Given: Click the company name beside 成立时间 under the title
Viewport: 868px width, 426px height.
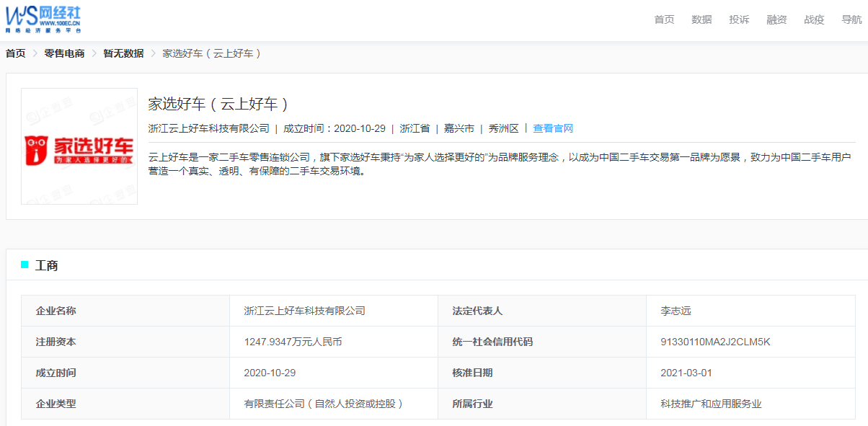Looking at the screenshot, I should pyautogui.click(x=208, y=128).
